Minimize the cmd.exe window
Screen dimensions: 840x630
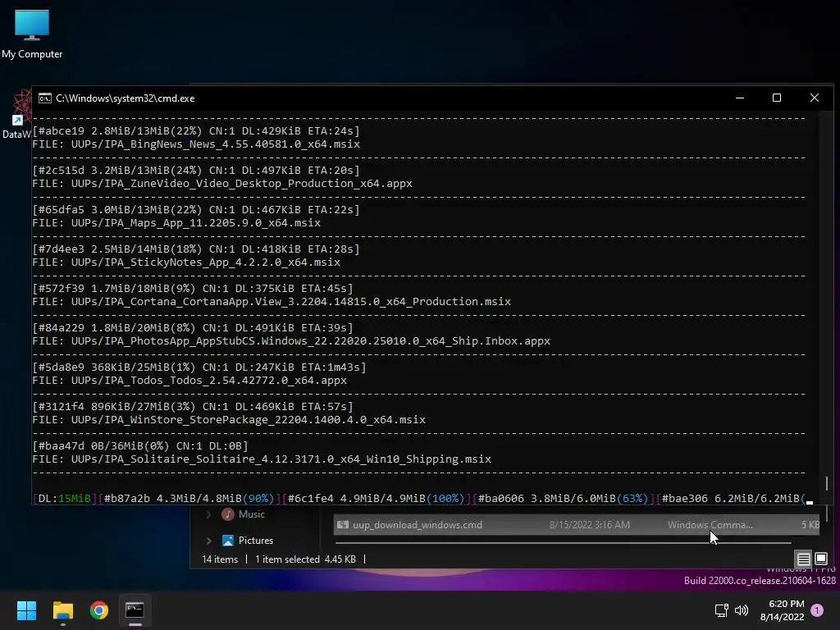[740, 98]
